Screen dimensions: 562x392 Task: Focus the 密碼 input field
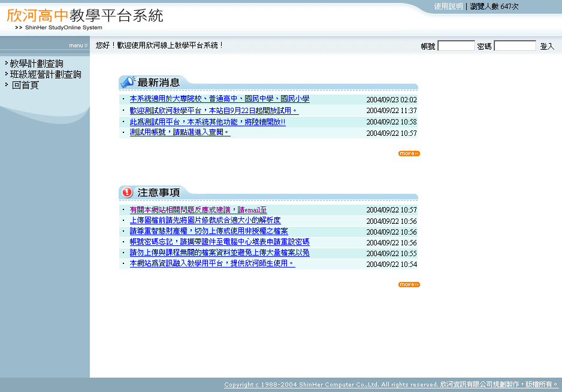point(515,46)
